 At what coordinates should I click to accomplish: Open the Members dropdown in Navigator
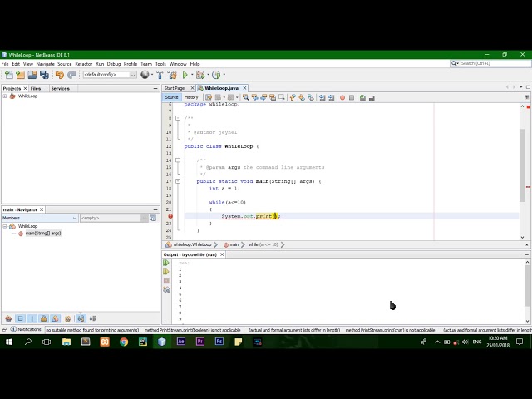pyautogui.click(x=40, y=218)
